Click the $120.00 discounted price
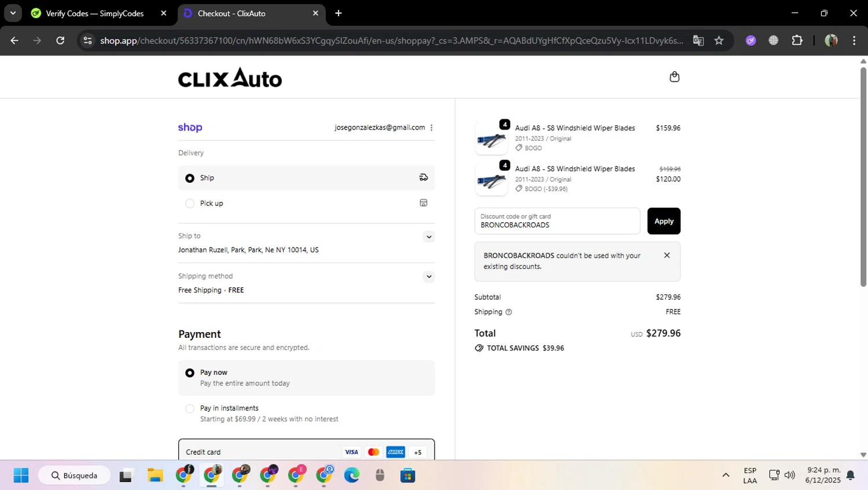868x490 pixels. [668, 179]
